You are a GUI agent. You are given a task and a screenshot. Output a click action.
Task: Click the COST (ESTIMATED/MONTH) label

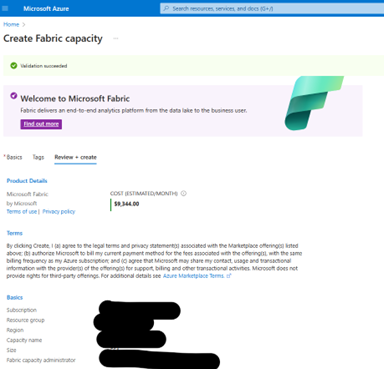144,193
